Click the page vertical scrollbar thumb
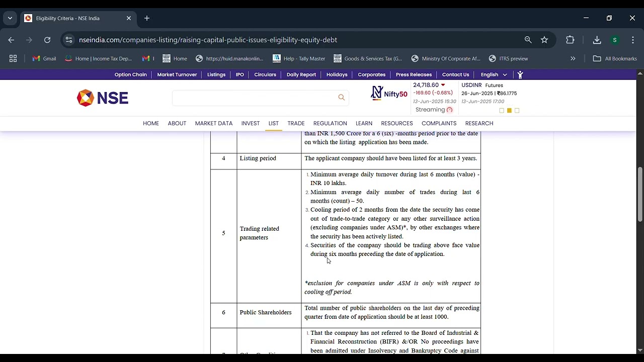The width and height of the screenshot is (644, 362). (640, 194)
